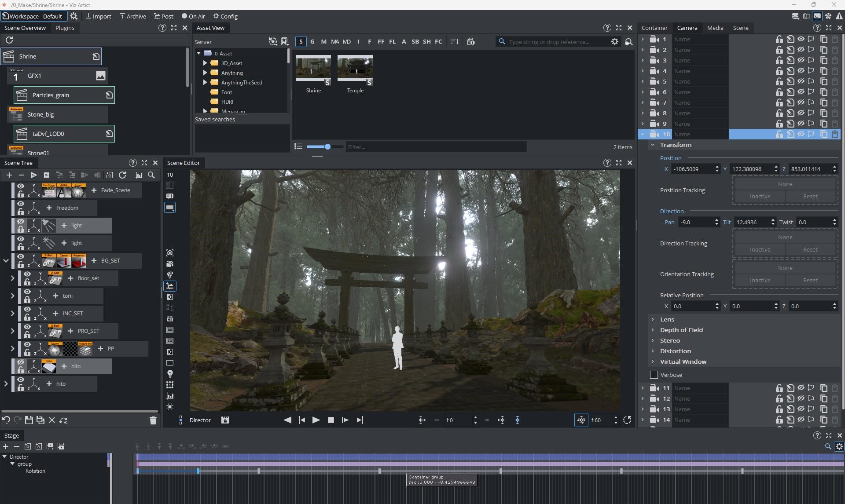Open workspace settings gear icon

[74, 16]
